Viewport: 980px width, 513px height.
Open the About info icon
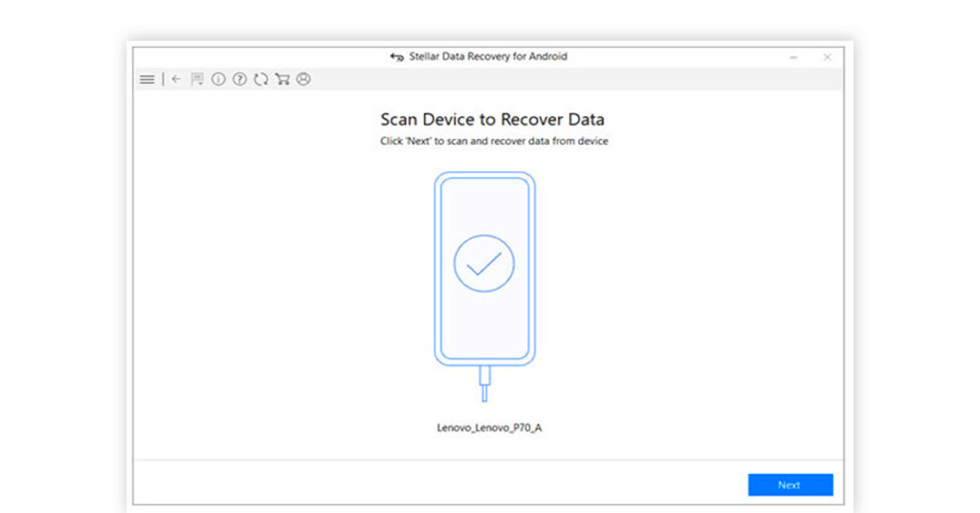click(218, 79)
